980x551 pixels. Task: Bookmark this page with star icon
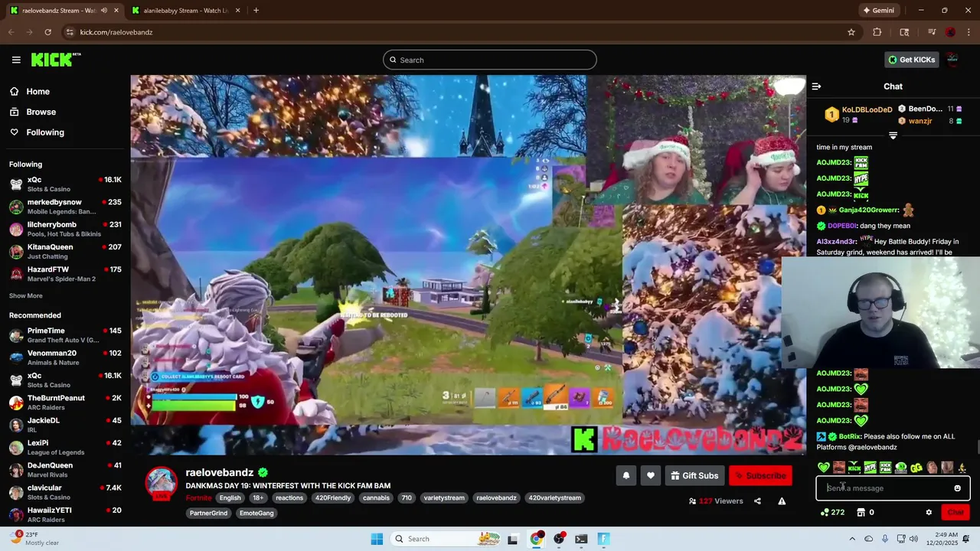coord(851,32)
